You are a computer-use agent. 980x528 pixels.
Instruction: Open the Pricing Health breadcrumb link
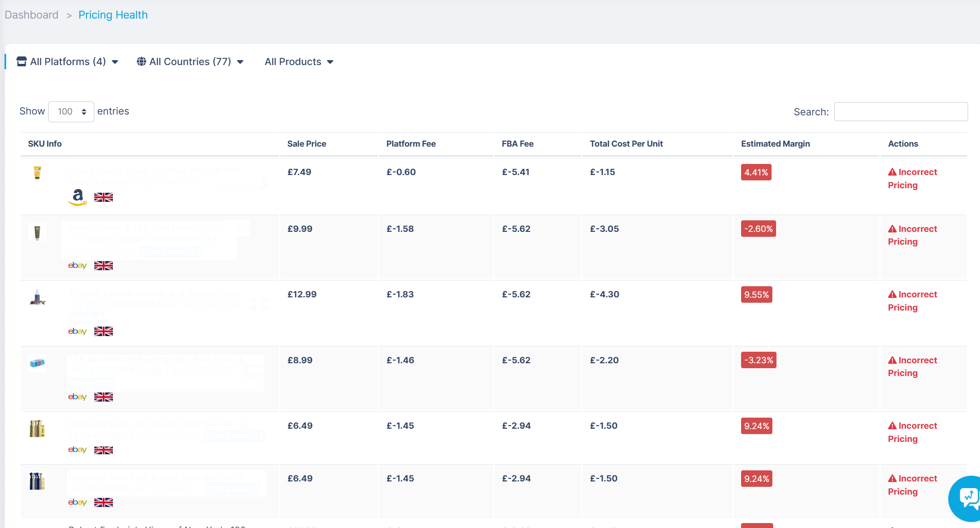point(113,15)
